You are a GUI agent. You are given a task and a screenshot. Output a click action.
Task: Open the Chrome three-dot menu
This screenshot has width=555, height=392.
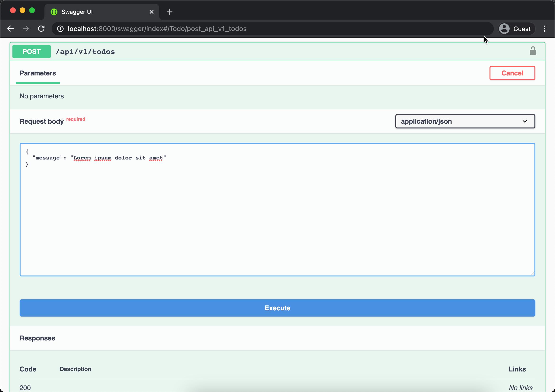click(x=544, y=29)
